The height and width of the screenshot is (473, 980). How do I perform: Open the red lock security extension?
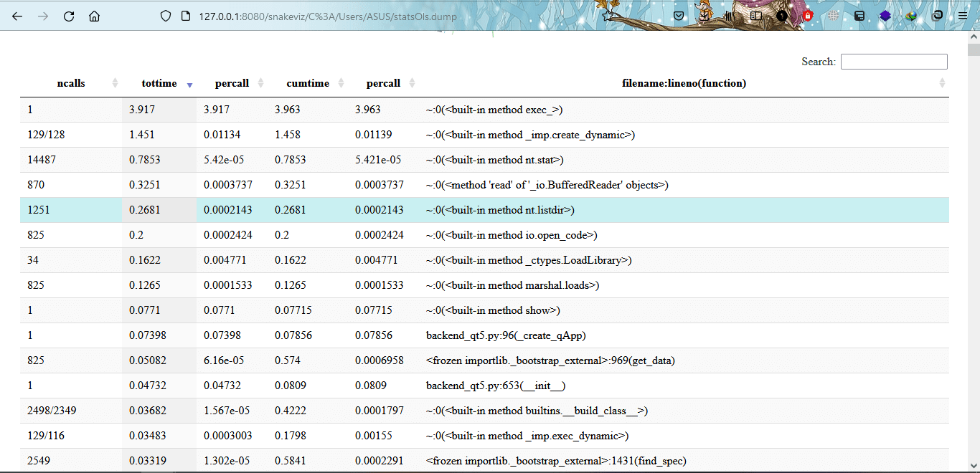(x=809, y=15)
